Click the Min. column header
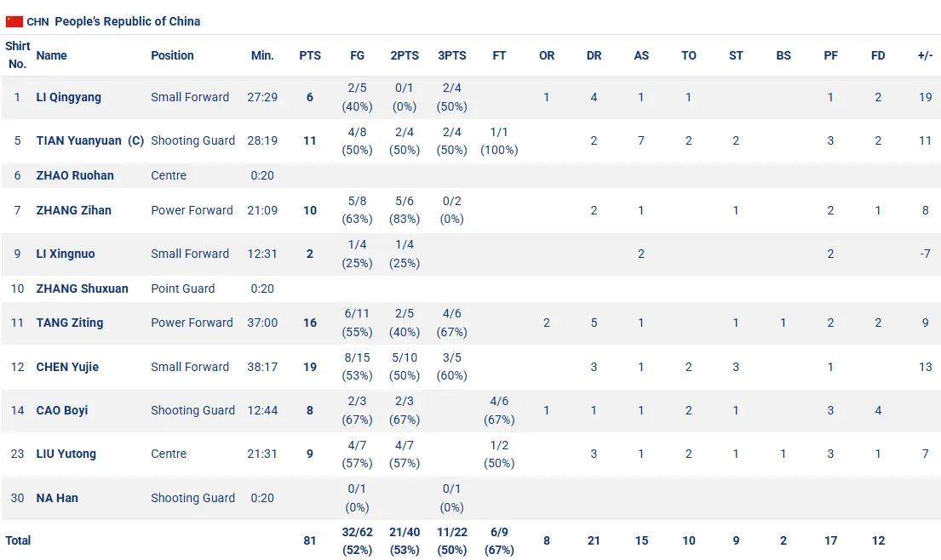This screenshot has width=941, height=560. tap(262, 56)
